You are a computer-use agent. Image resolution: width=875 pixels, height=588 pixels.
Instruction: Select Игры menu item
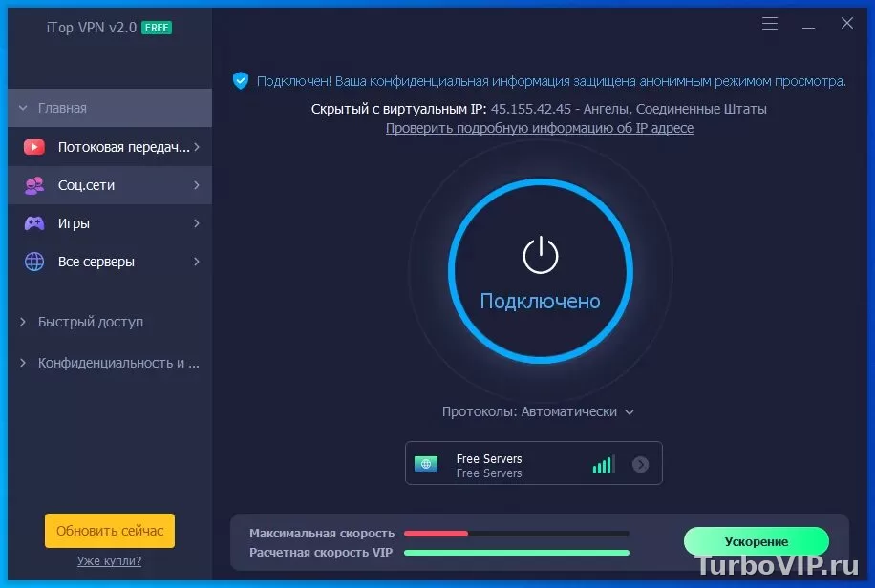coord(110,223)
